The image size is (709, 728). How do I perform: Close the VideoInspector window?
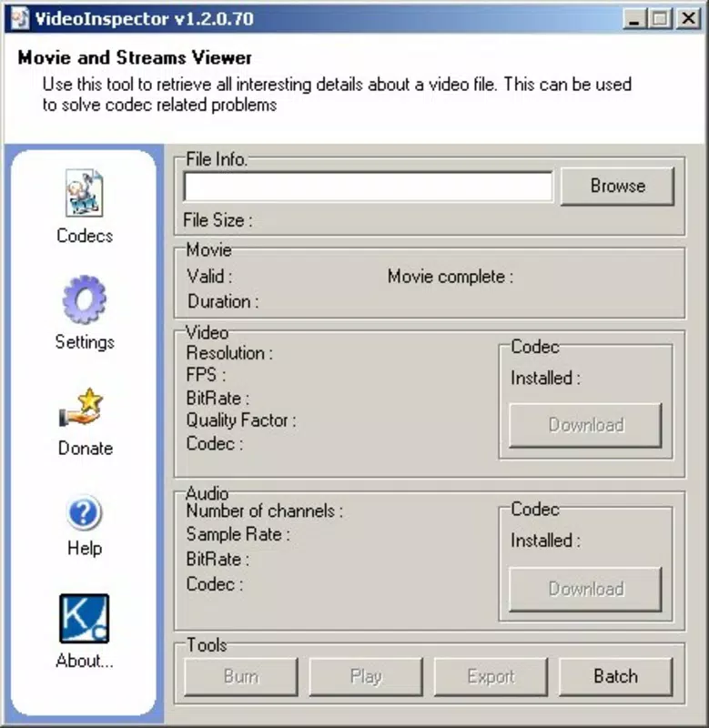[688, 19]
